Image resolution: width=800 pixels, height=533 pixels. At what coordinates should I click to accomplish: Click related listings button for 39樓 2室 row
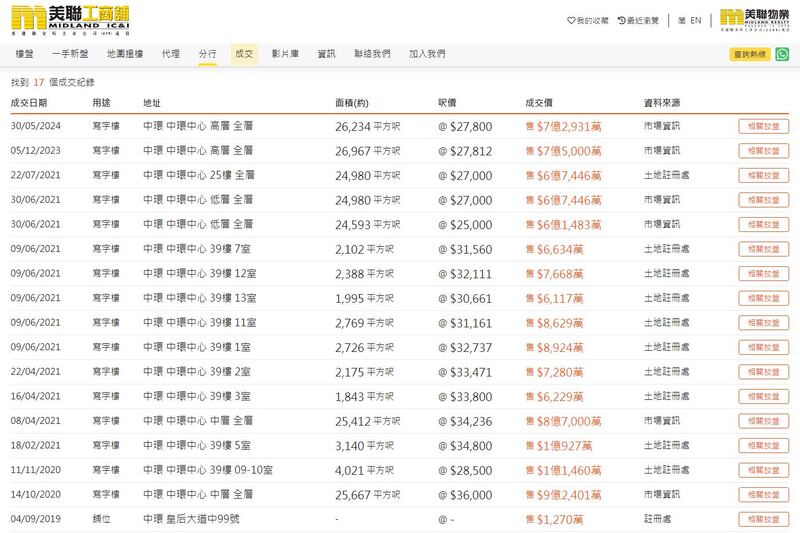click(763, 372)
